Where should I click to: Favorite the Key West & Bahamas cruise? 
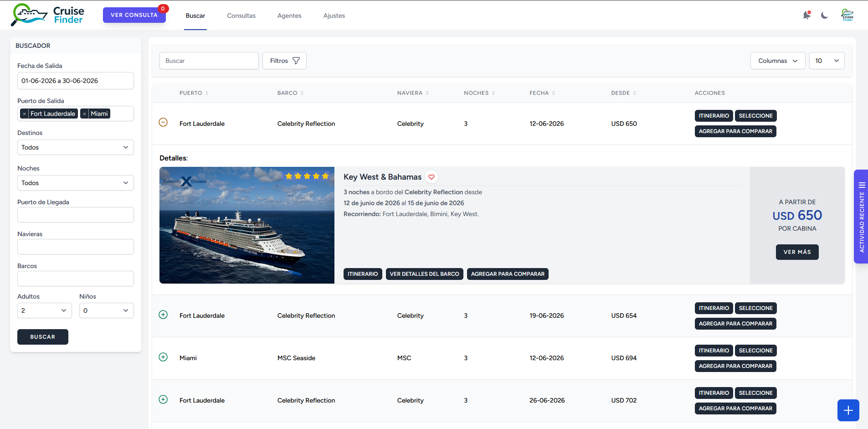pyautogui.click(x=431, y=177)
